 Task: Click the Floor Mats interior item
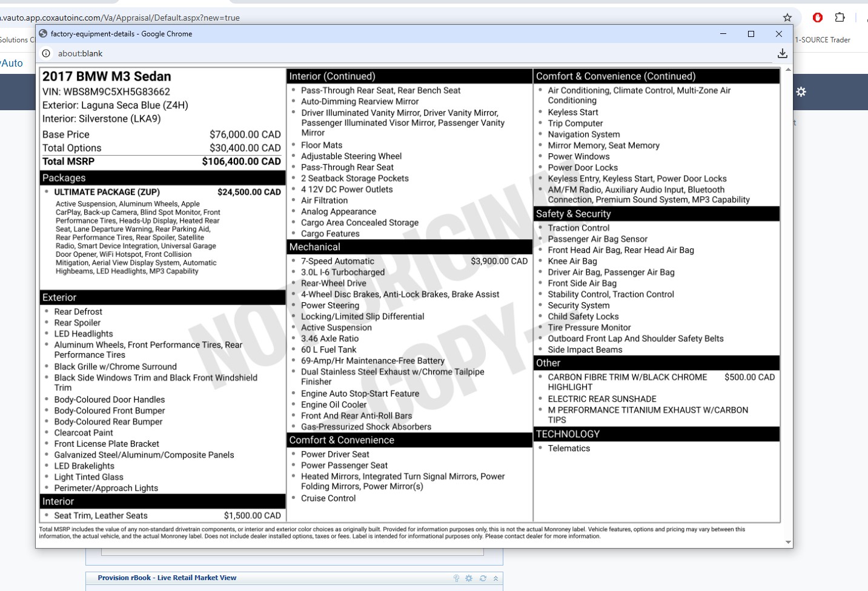(x=322, y=145)
